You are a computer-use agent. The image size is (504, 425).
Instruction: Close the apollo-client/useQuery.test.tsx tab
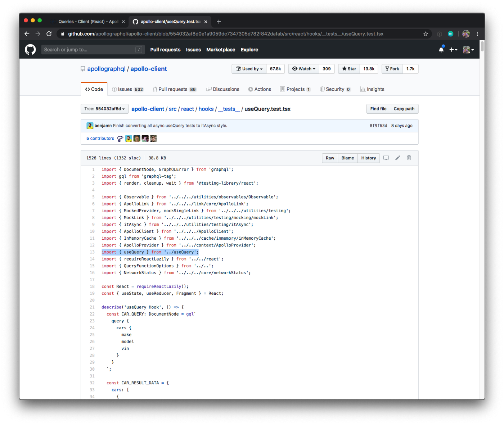206,22
